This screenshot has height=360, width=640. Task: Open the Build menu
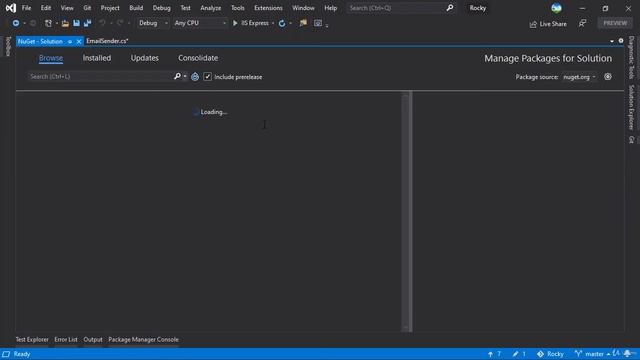pyautogui.click(x=136, y=8)
